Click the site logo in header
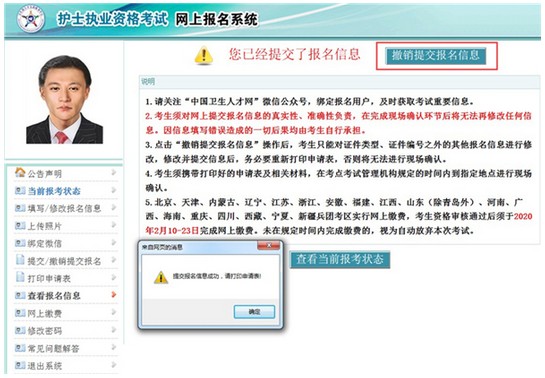 click(x=31, y=19)
